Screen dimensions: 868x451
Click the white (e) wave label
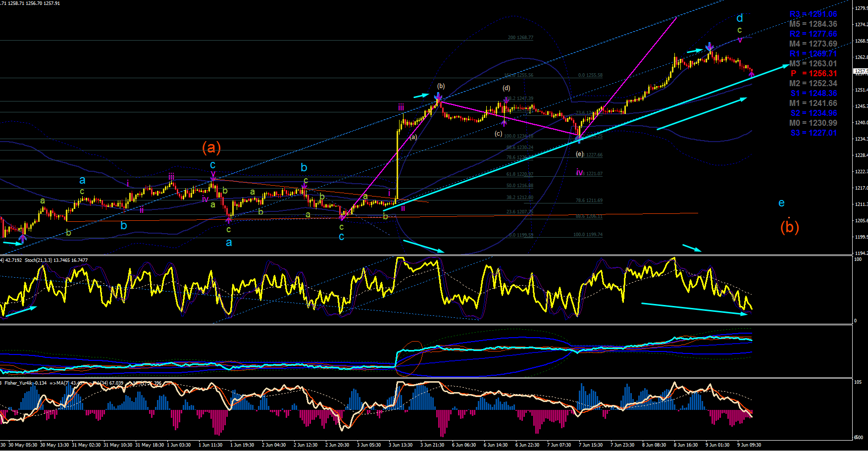click(x=579, y=154)
